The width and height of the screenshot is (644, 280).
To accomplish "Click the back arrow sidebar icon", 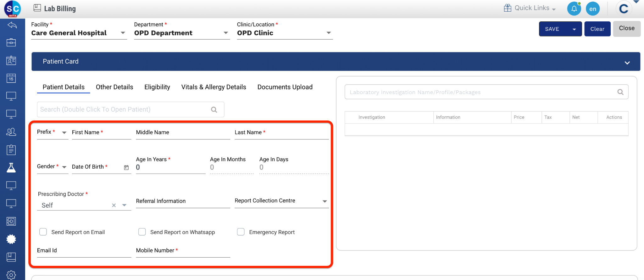I will tap(12, 25).
